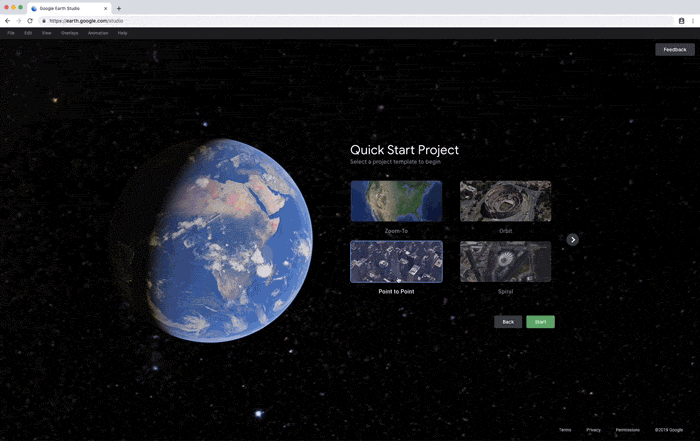This screenshot has width=700, height=441.
Task: Select the Zoom-To template thumbnail
Action: (x=396, y=201)
